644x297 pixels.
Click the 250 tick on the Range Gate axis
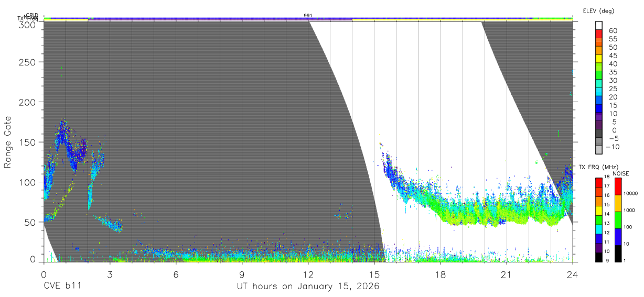point(28,62)
